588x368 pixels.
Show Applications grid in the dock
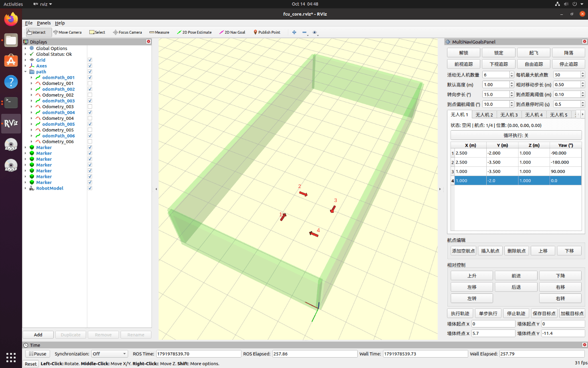click(11, 357)
